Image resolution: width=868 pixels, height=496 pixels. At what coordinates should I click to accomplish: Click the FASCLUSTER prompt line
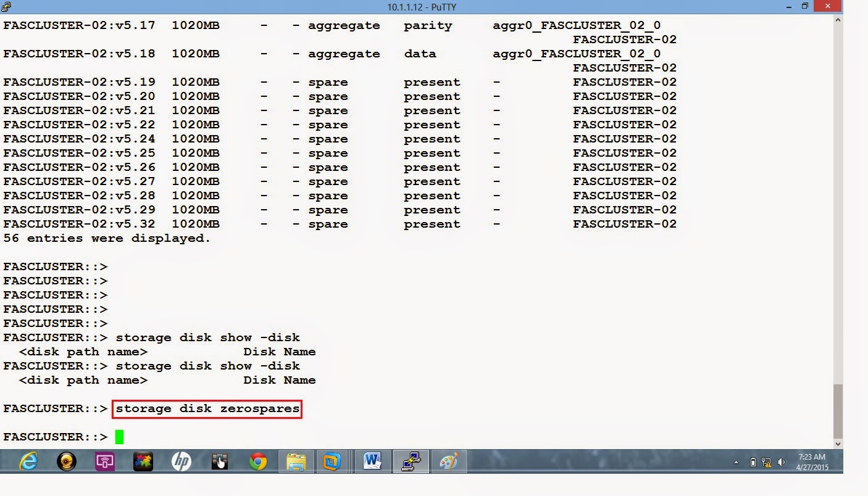click(54, 436)
